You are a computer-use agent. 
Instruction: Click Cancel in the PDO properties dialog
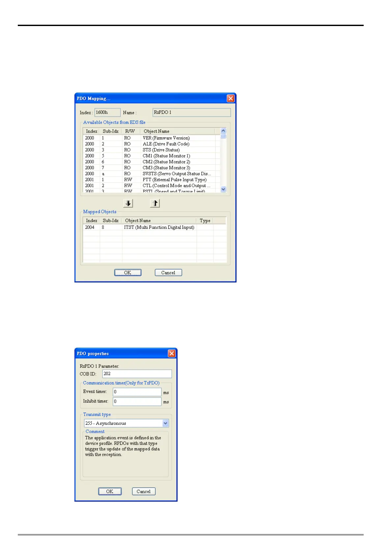144,491
